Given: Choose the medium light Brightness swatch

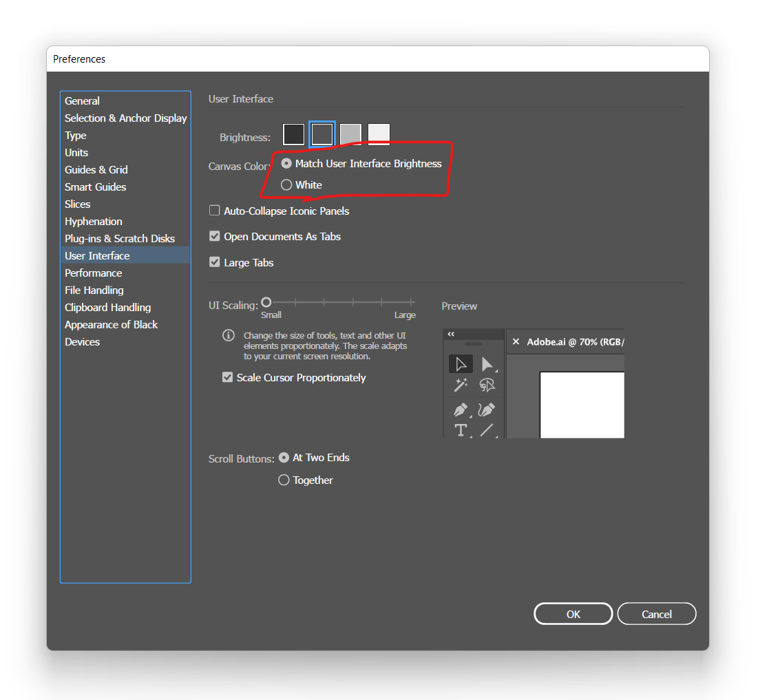Looking at the screenshot, I should 350,134.
